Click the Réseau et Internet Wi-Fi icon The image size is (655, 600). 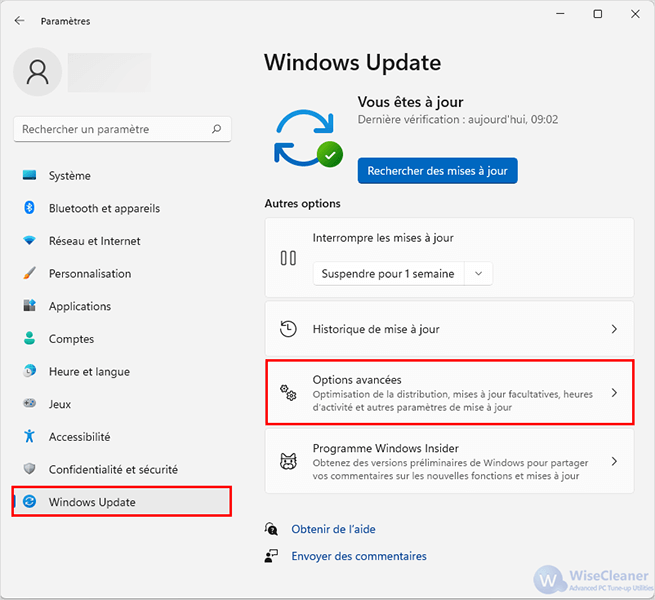(29, 241)
